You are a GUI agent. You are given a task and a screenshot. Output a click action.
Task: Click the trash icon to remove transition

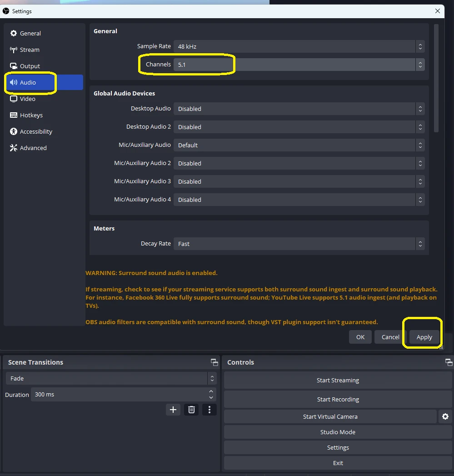coord(191,410)
